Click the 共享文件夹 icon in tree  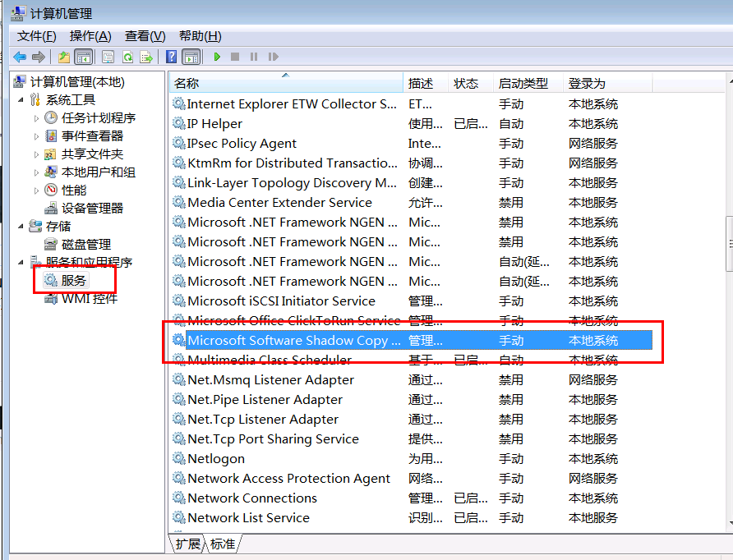click(50, 154)
